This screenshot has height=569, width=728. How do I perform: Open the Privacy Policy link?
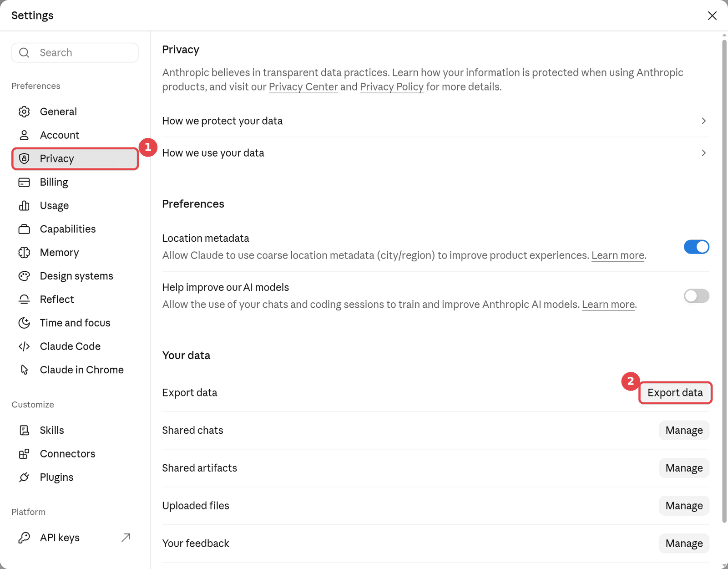tap(392, 87)
